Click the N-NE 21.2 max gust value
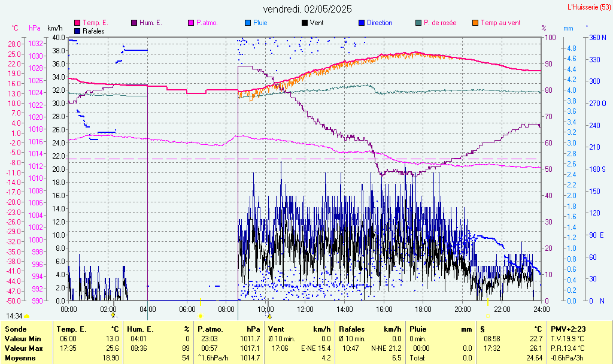Viewport: 613px width, 364px height. (386, 348)
